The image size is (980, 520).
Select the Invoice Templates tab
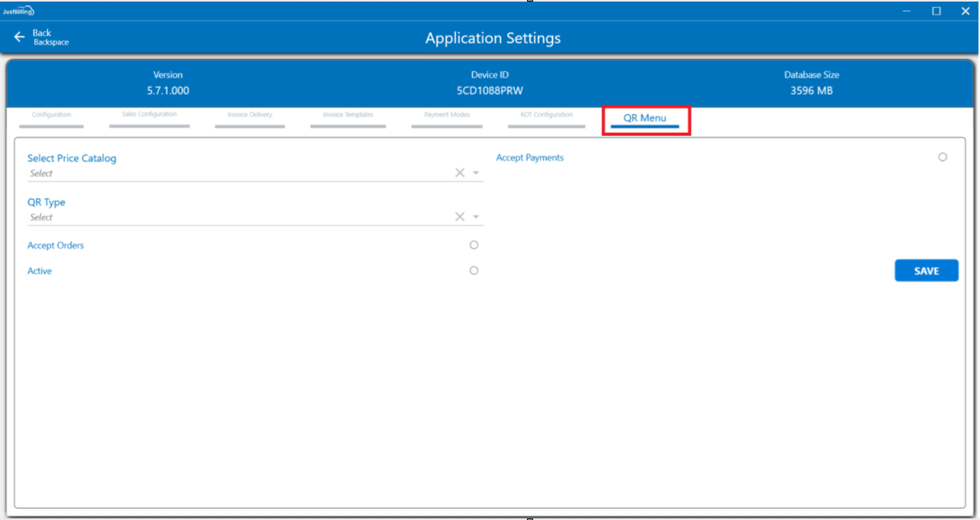click(348, 115)
